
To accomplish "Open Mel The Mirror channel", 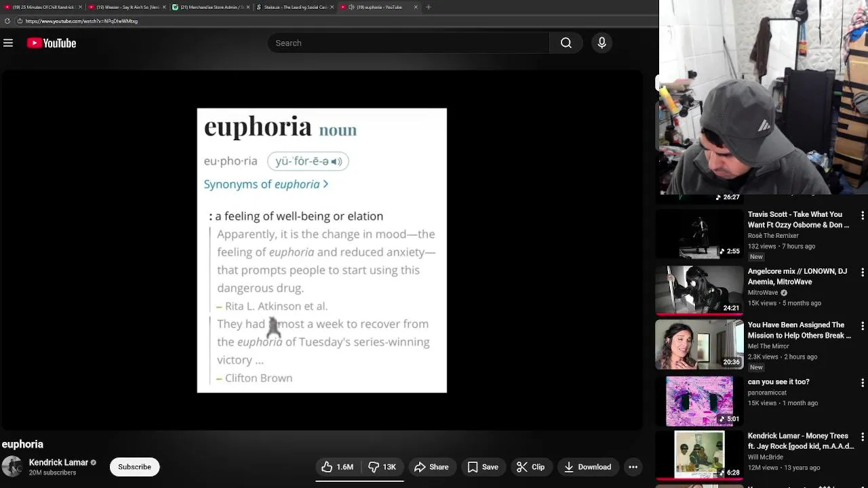I will 768,346.
